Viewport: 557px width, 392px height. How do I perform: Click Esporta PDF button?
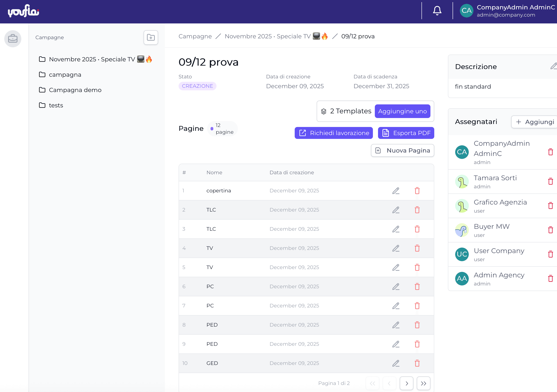point(406,133)
